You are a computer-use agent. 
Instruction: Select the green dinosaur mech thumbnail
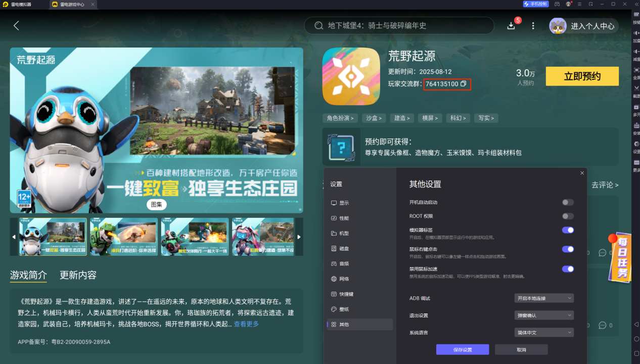pos(124,237)
